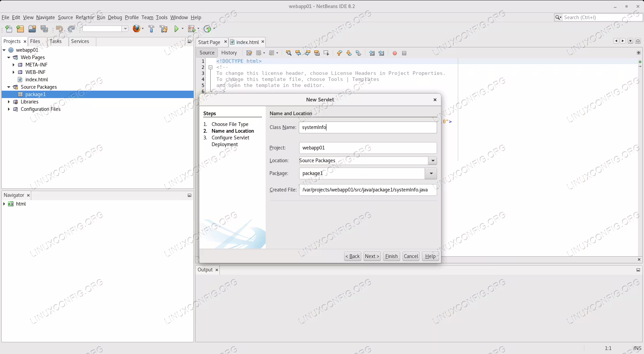Screen dimensions: 644x354
Task: Open the Tools menu
Action: coord(161,17)
